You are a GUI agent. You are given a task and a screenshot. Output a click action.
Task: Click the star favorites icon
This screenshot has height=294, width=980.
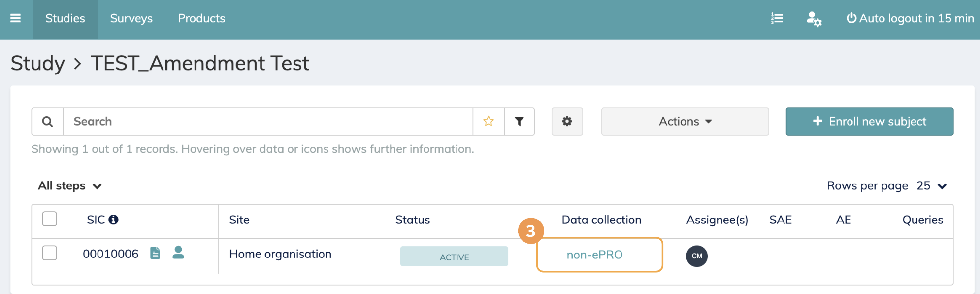point(489,121)
